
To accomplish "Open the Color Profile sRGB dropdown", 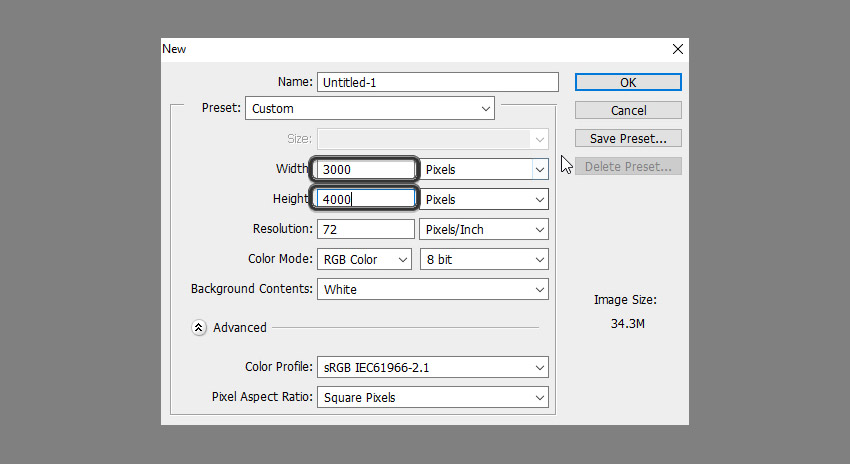I will click(433, 367).
